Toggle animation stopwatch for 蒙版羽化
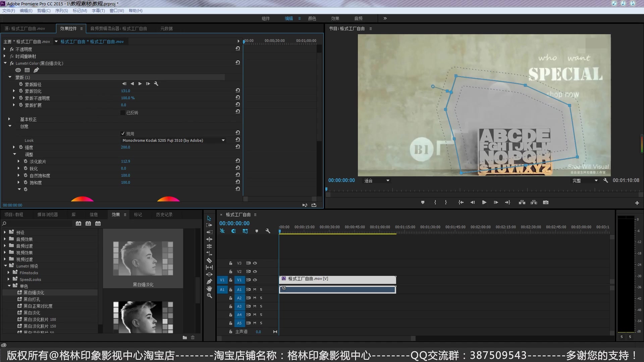 tap(21, 91)
